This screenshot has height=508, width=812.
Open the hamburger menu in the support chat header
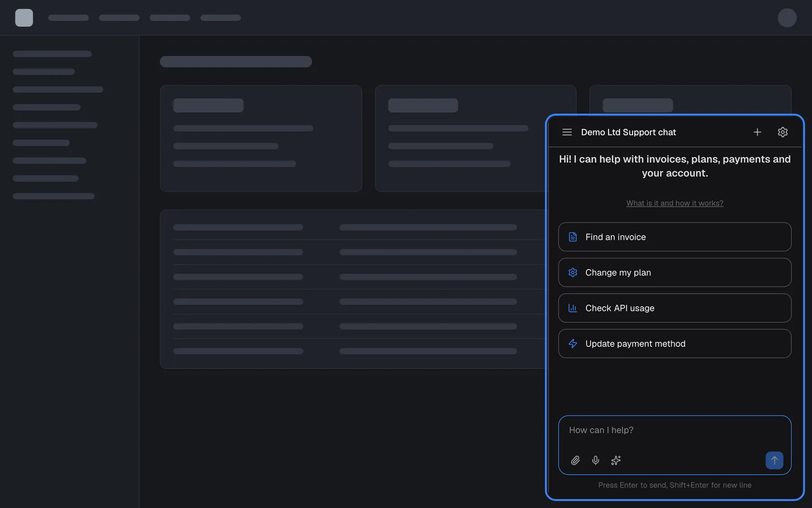[x=567, y=132]
